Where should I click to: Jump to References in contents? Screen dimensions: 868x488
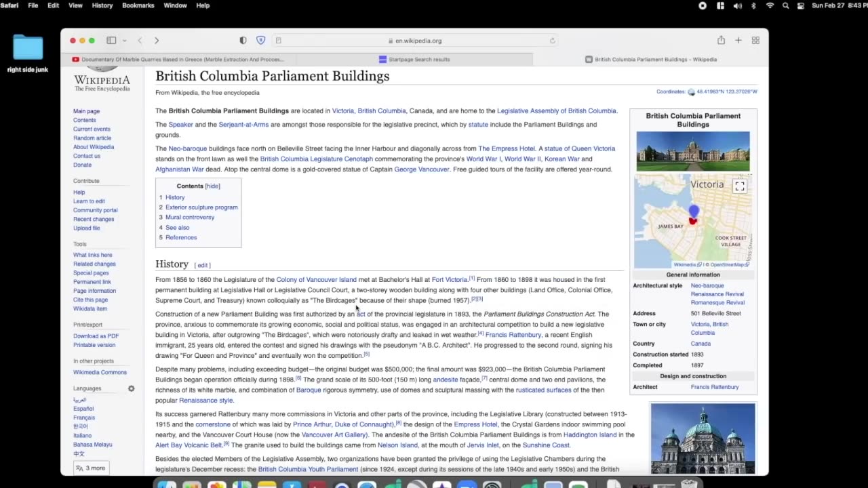[181, 238]
